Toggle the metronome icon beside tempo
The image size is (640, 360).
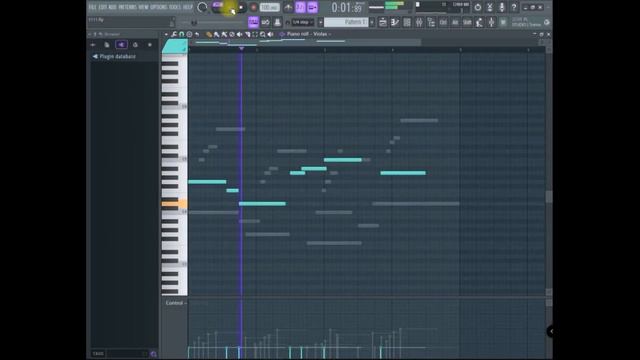click(x=288, y=7)
